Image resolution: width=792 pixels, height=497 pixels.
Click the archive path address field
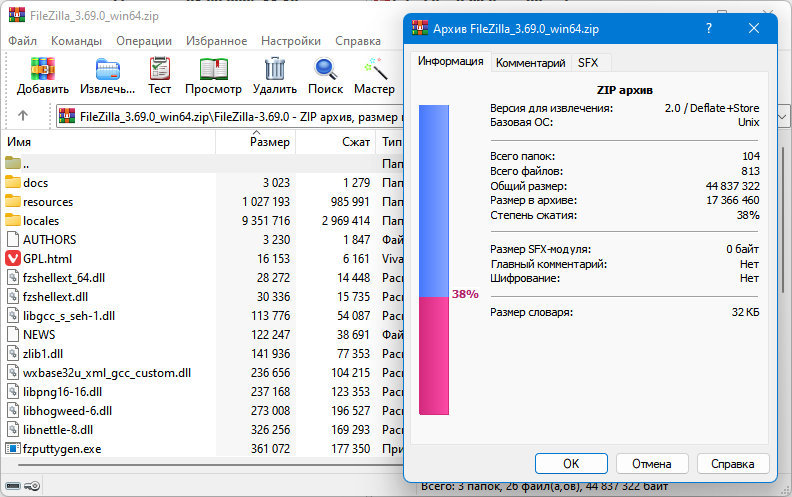click(230, 117)
